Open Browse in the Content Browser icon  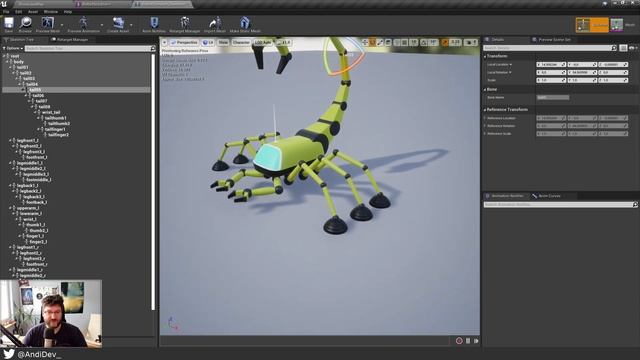pyautogui.click(x=25, y=23)
